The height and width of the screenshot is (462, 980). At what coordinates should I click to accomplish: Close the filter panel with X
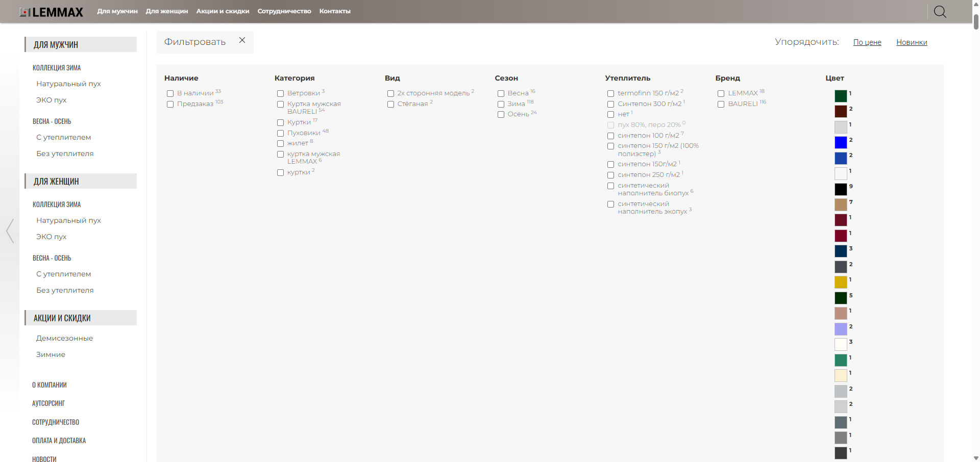pyautogui.click(x=242, y=40)
